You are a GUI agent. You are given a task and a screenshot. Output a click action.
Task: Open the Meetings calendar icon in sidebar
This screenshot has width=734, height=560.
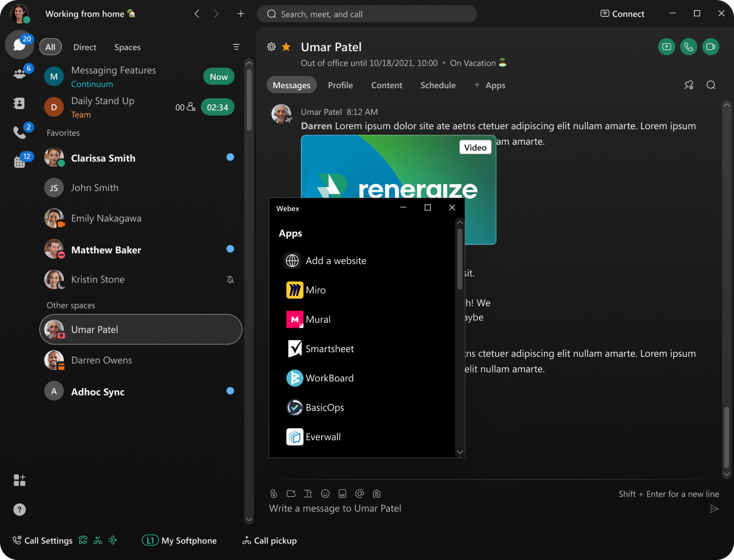click(20, 161)
